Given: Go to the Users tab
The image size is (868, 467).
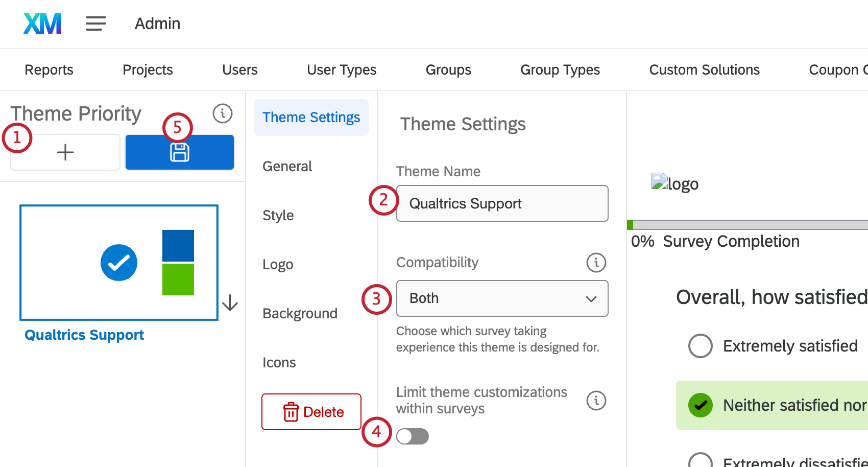Looking at the screenshot, I should [240, 69].
